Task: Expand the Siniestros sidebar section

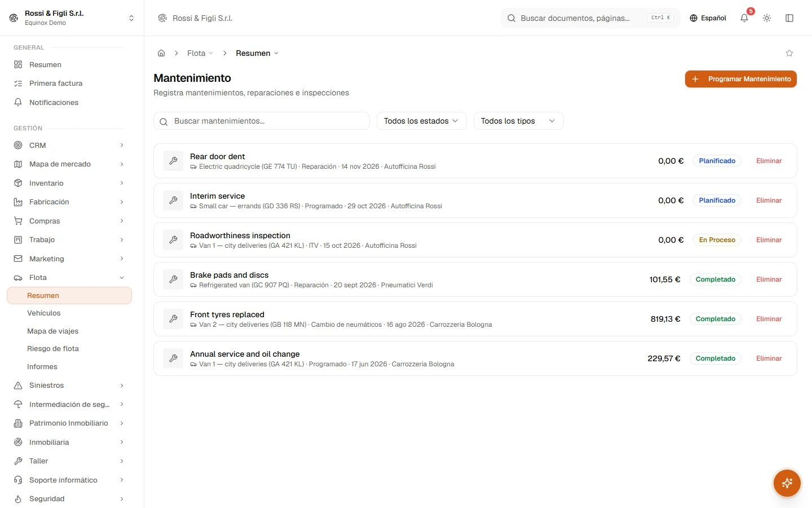Action: click(x=69, y=386)
